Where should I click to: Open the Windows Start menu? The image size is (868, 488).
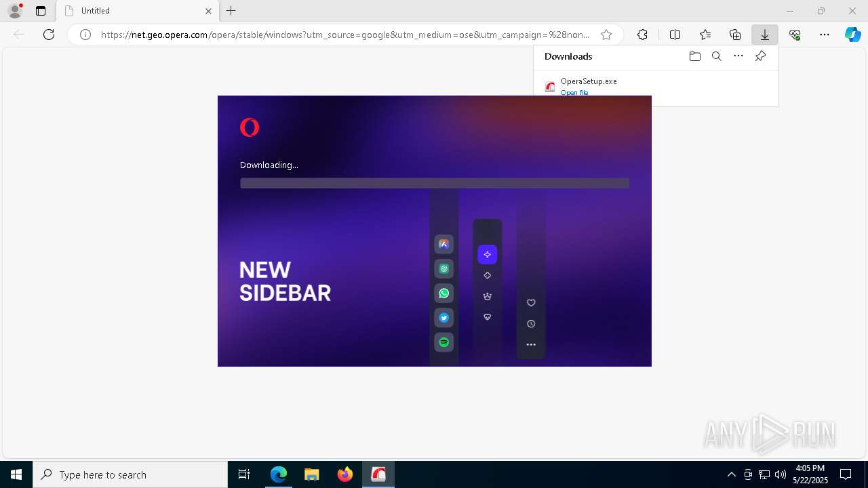click(x=16, y=474)
